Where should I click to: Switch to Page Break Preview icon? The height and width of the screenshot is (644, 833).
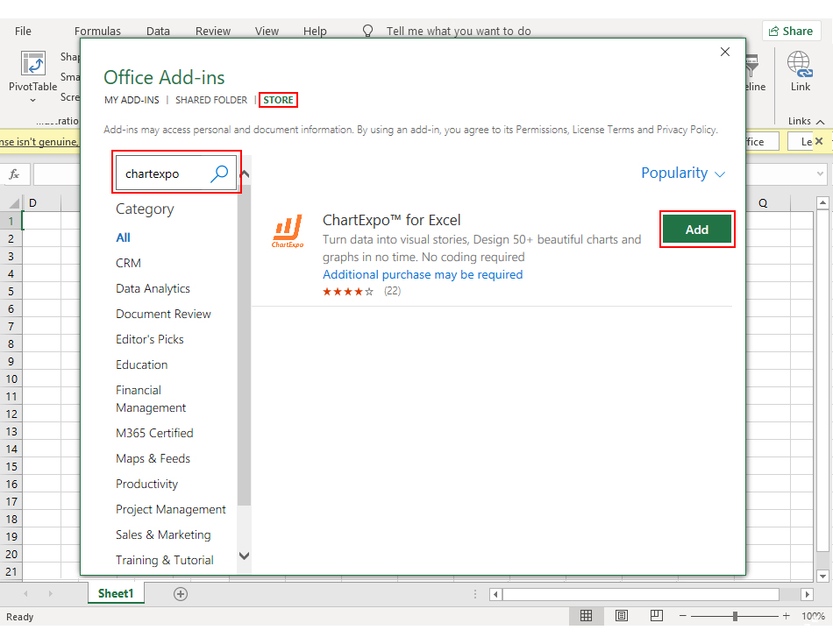pyautogui.click(x=656, y=616)
